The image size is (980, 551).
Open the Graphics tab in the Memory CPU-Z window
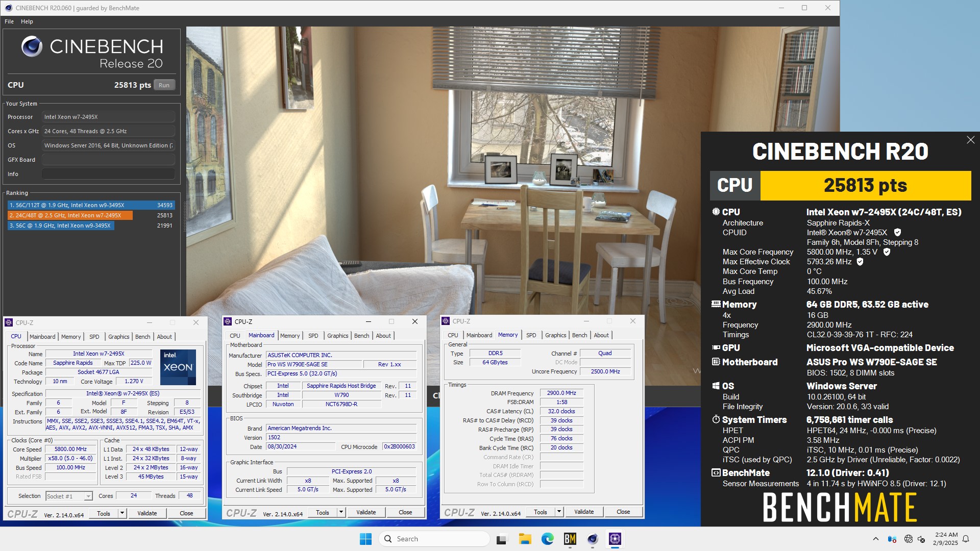[x=555, y=335]
